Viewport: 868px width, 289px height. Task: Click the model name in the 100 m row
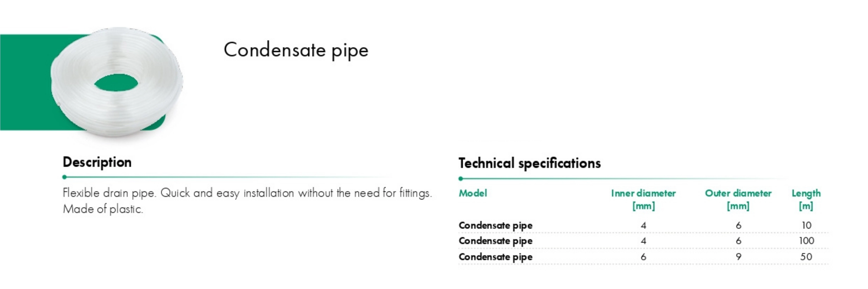tap(495, 241)
